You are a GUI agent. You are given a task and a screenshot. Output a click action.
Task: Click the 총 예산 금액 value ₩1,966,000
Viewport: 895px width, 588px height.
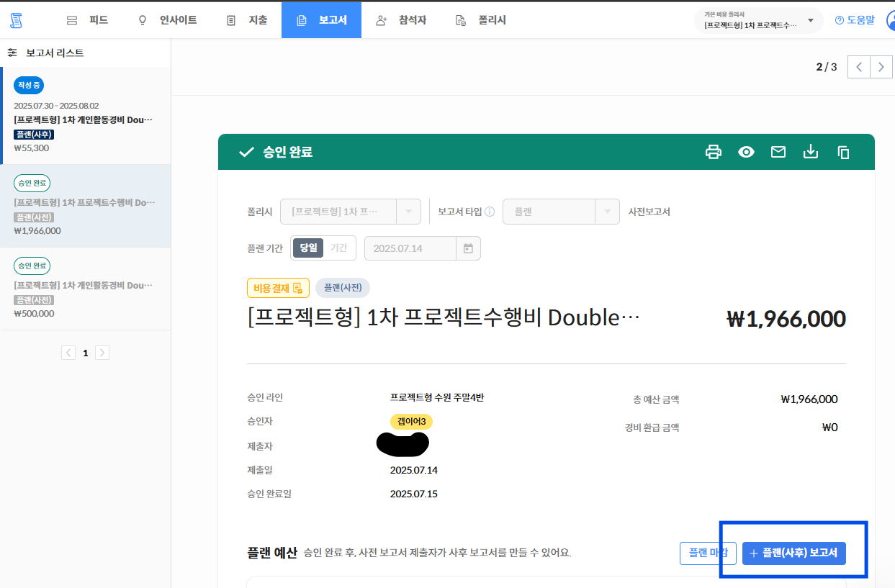809,399
